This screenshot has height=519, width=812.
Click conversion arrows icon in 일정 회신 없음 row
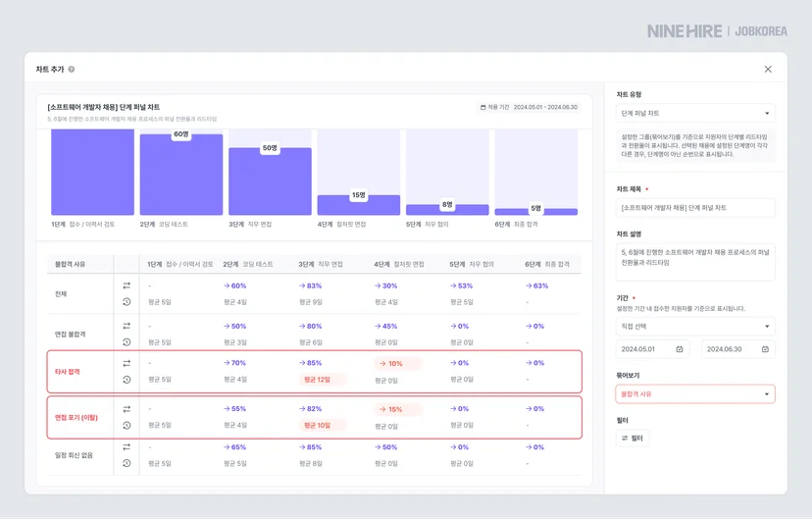[x=127, y=447]
